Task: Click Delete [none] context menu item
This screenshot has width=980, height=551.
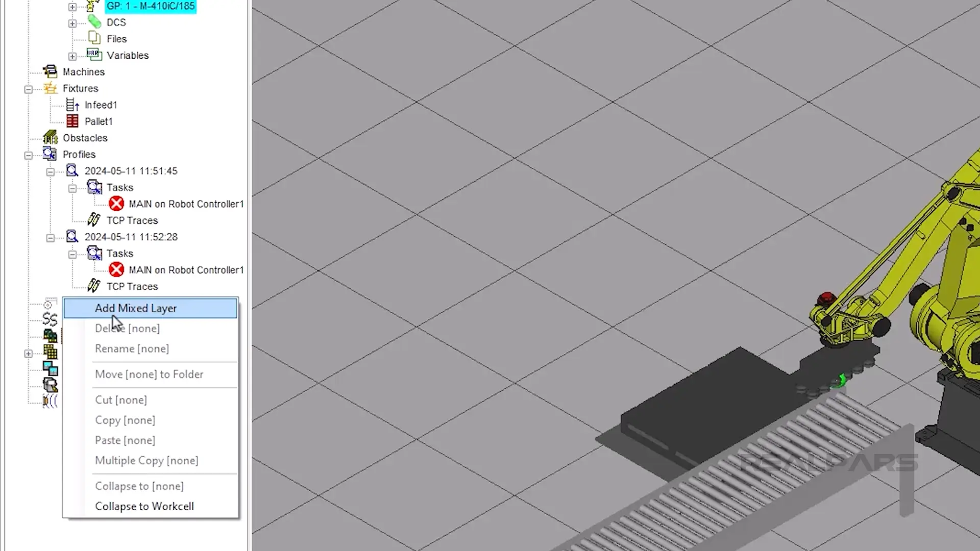Action: (x=127, y=329)
